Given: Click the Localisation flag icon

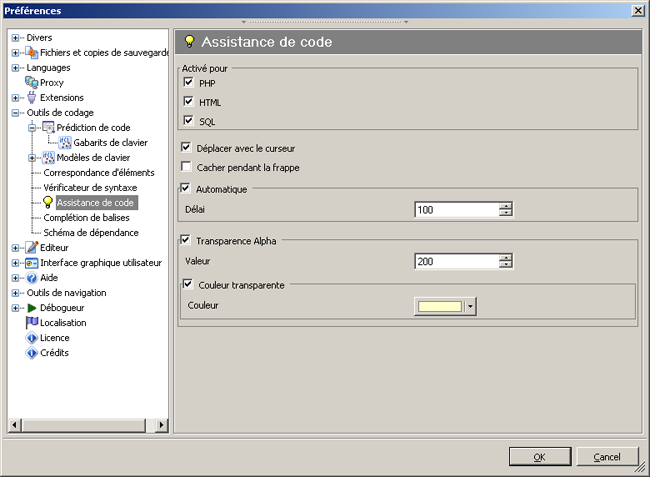Looking at the screenshot, I should [31, 323].
